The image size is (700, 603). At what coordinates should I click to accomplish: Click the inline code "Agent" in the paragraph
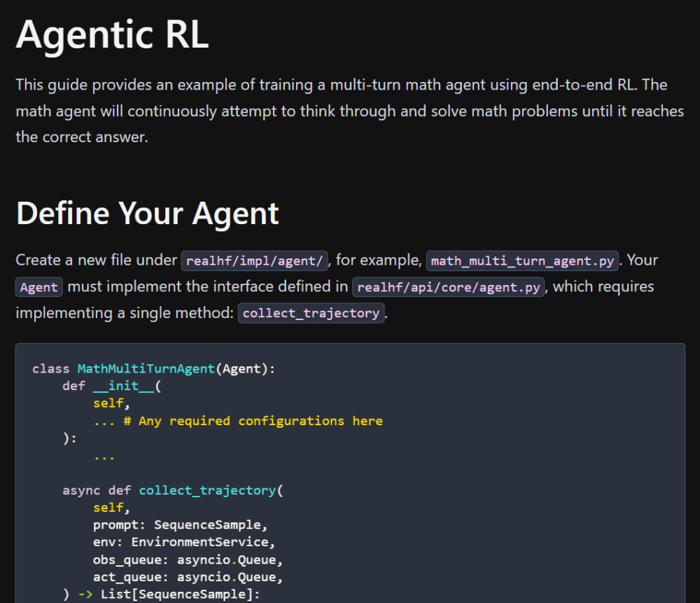click(x=38, y=287)
